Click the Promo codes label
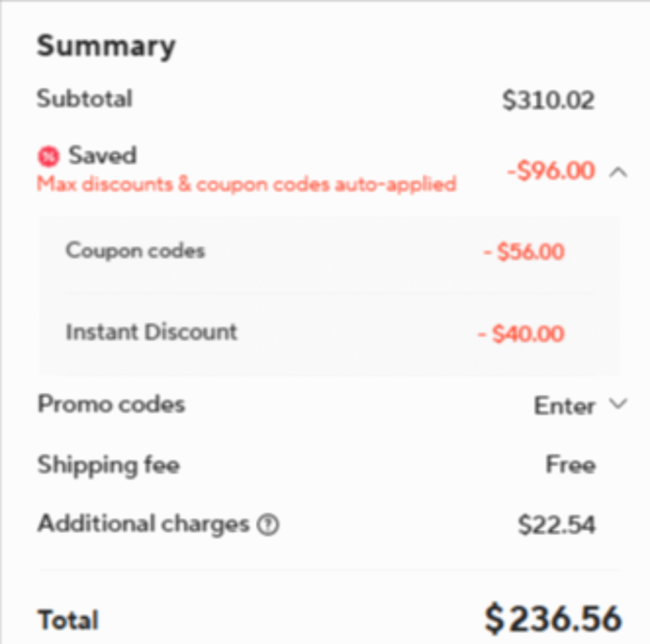650x644 pixels. pyautogui.click(x=111, y=404)
